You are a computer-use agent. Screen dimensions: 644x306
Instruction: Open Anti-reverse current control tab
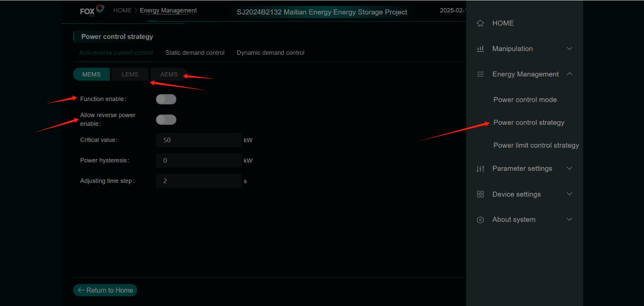pos(116,53)
